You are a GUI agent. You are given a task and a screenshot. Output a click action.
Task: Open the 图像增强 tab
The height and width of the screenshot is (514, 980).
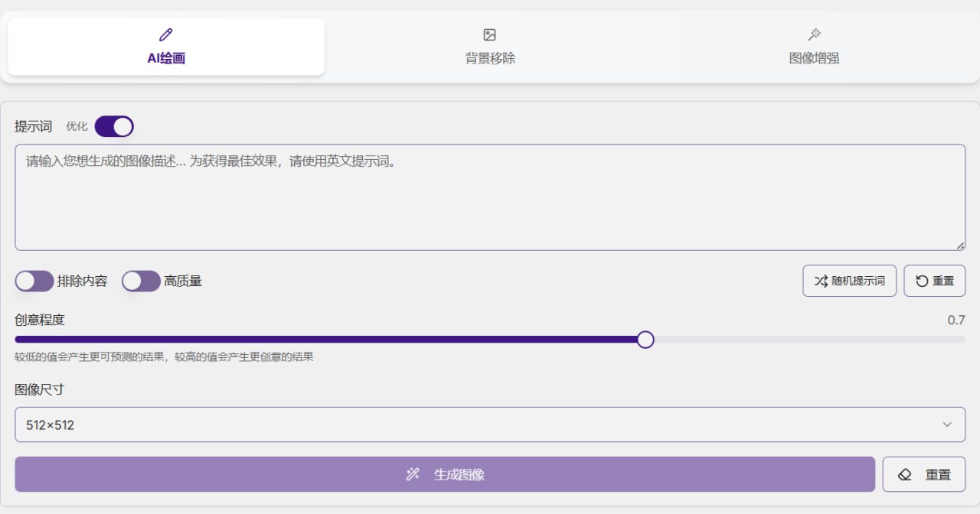point(814,58)
